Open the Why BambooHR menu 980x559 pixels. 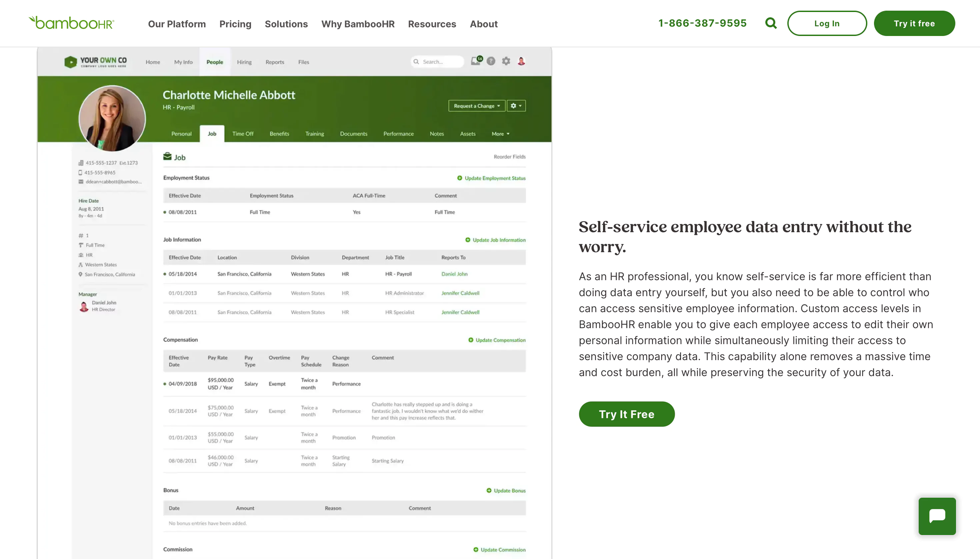click(x=358, y=24)
